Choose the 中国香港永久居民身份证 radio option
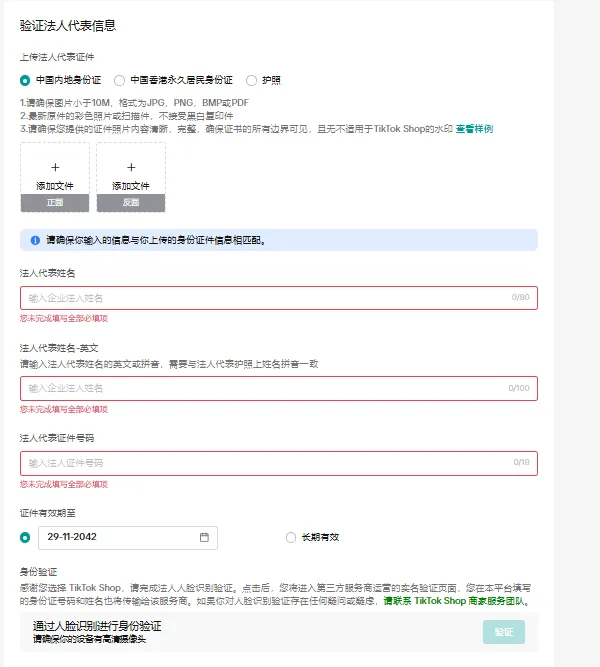600x667 pixels. click(x=120, y=80)
